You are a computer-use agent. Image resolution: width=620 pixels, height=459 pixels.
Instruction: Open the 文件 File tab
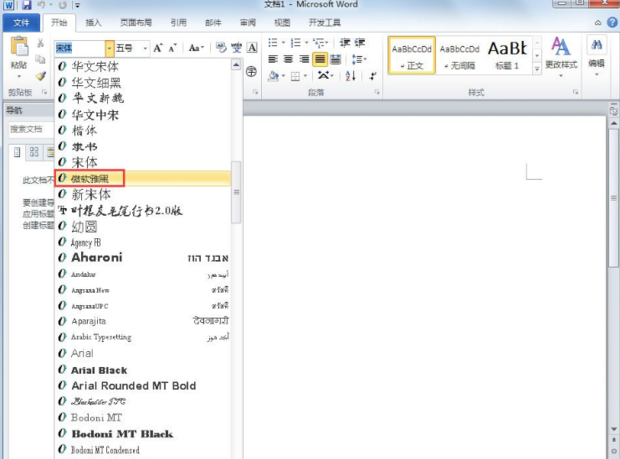tap(21, 23)
